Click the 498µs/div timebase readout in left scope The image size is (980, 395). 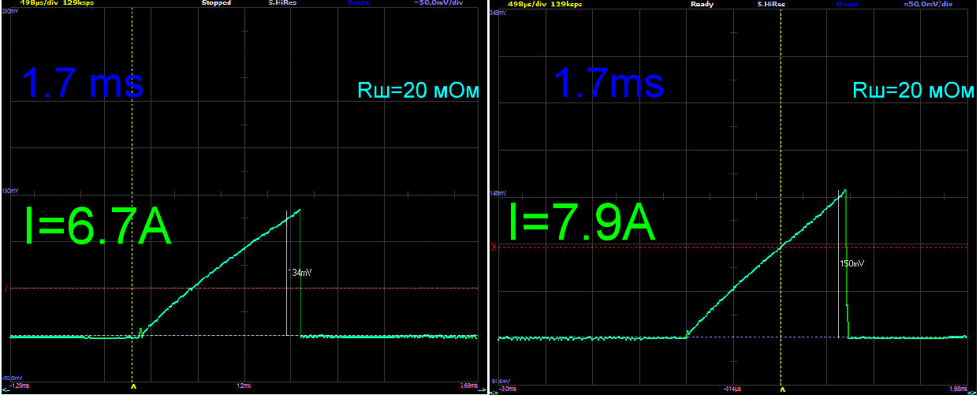(x=35, y=4)
